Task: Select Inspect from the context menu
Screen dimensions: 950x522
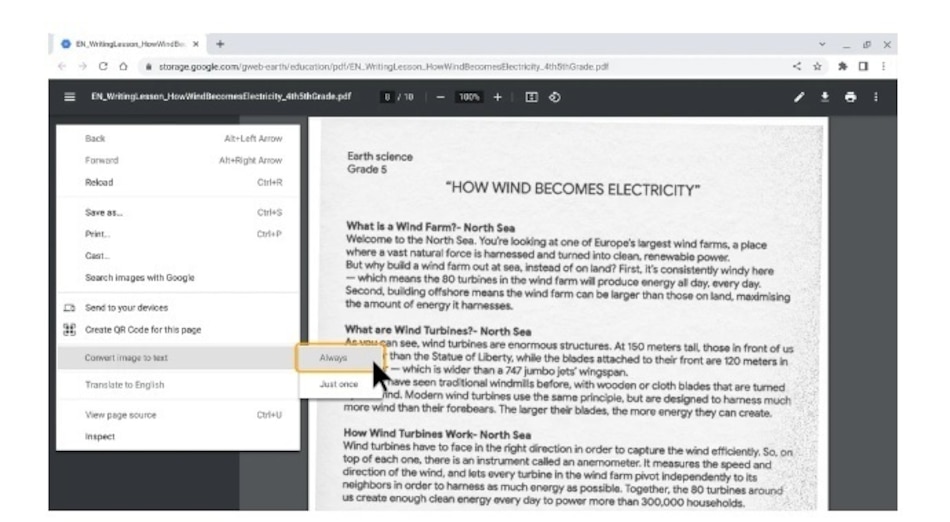Action: pyautogui.click(x=178, y=437)
